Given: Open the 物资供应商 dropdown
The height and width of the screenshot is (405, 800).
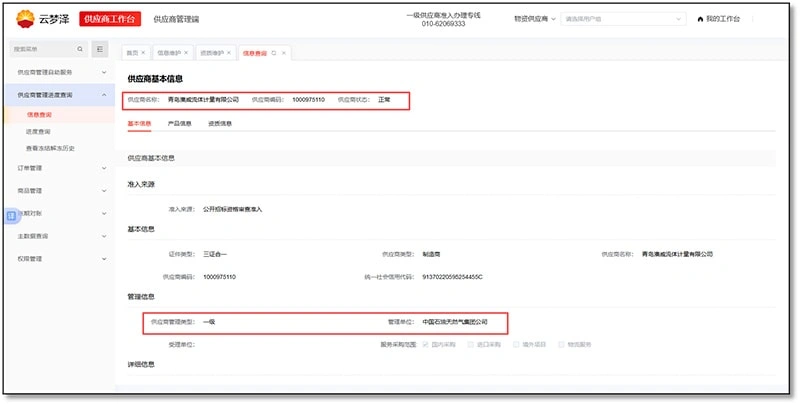Looking at the screenshot, I should [x=535, y=19].
